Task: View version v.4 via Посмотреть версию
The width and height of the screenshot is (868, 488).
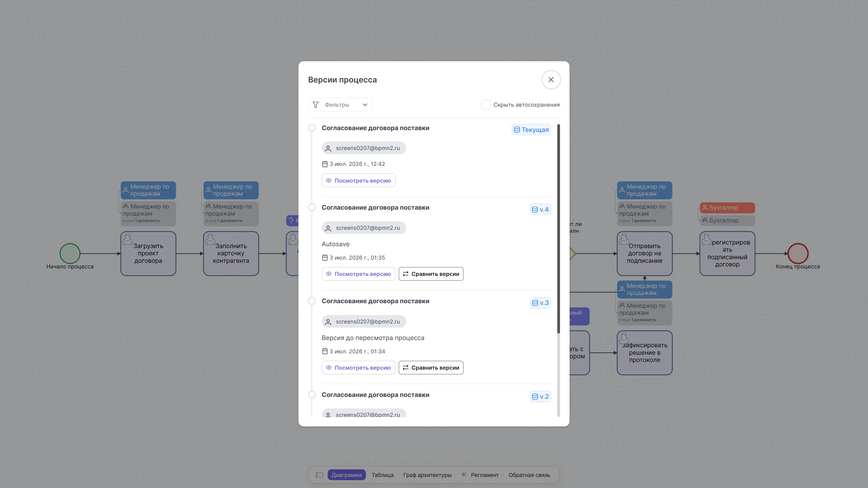Action: (359, 274)
